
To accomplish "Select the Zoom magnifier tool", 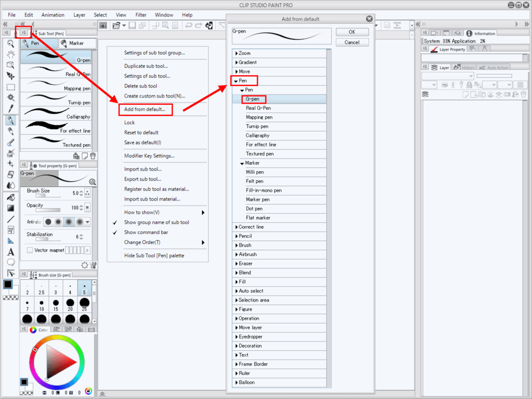I will [11, 43].
